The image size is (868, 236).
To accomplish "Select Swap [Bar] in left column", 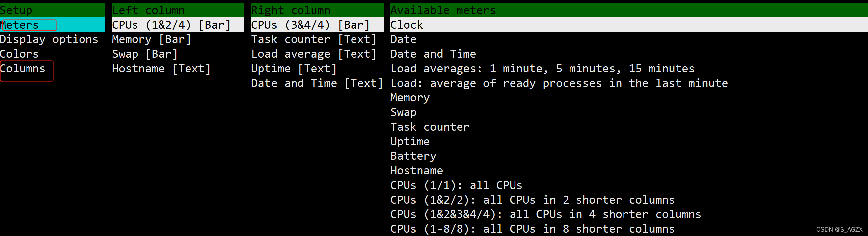I will [145, 54].
